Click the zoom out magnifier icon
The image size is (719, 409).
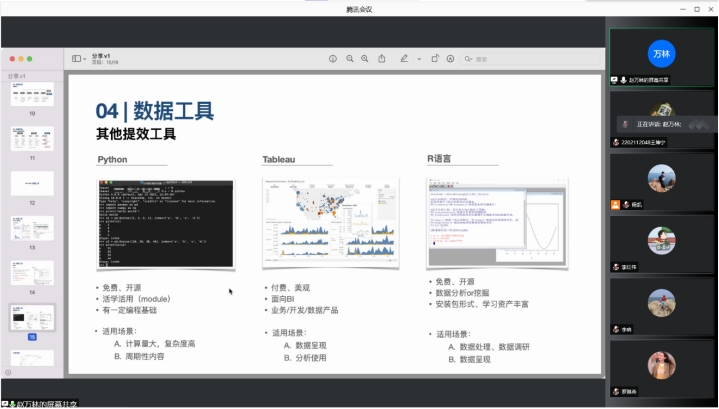(349, 59)
